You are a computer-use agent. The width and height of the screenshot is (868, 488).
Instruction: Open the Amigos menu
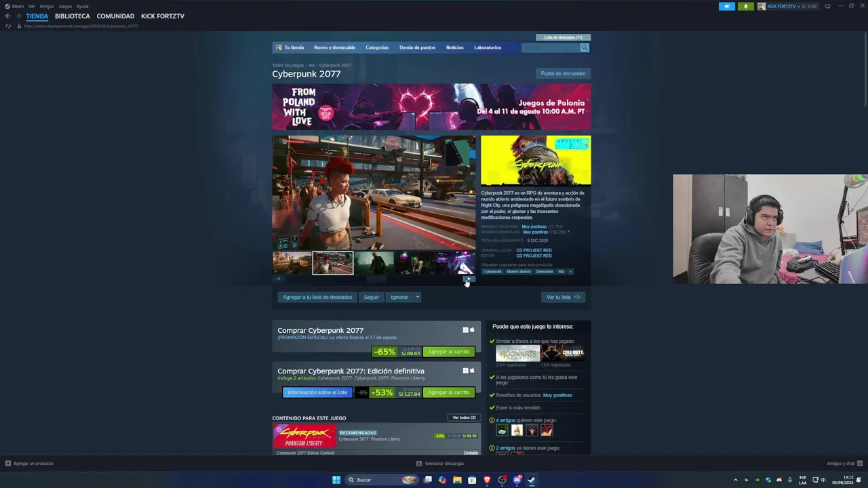pyautogui.click(x=47, y=6)
